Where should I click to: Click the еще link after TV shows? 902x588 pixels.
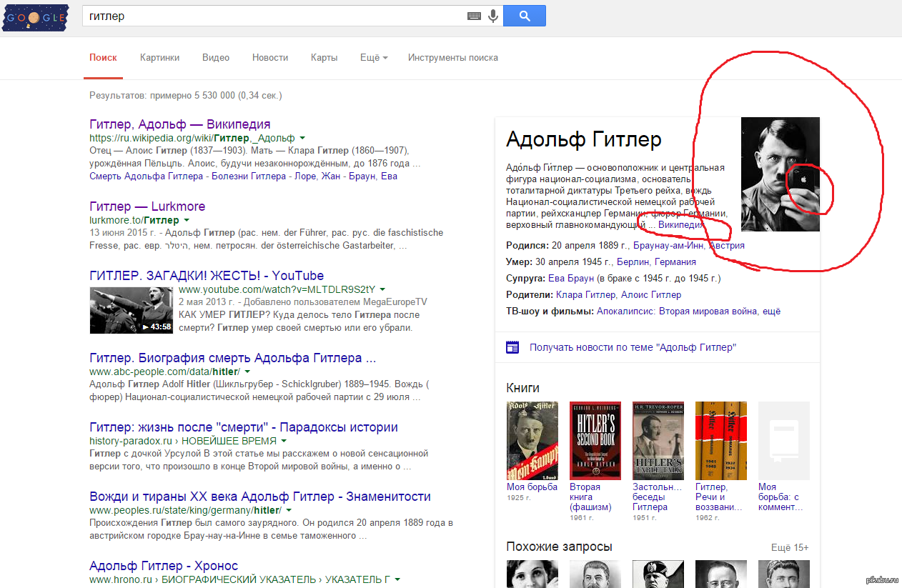(773, 311)
